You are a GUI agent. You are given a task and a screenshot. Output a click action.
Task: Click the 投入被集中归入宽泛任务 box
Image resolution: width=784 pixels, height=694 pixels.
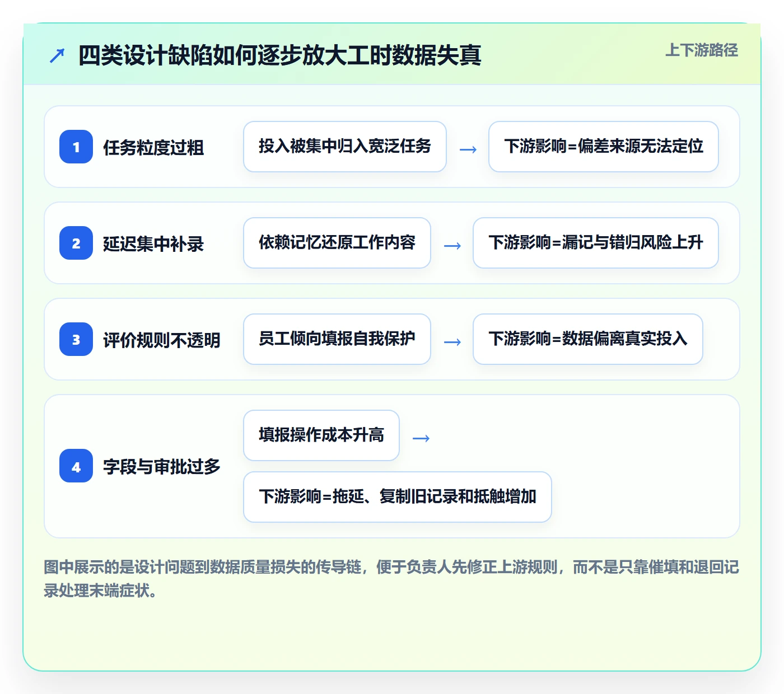point(345,147)
